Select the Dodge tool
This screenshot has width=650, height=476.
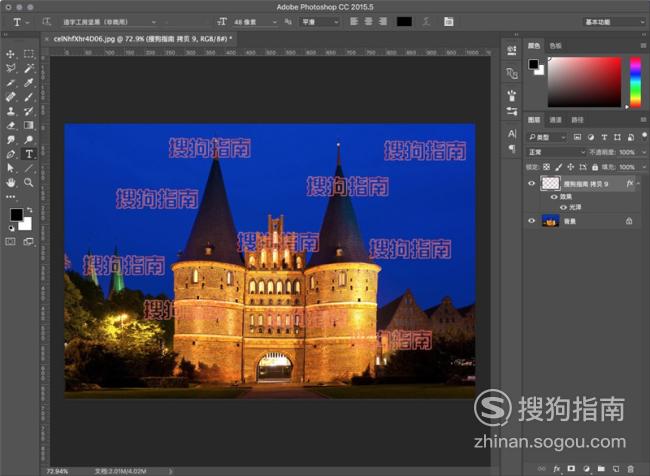(x=29, y=140)
